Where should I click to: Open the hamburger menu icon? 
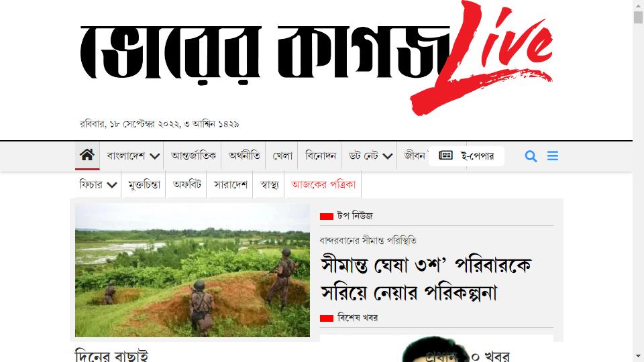tap(553, 156)
